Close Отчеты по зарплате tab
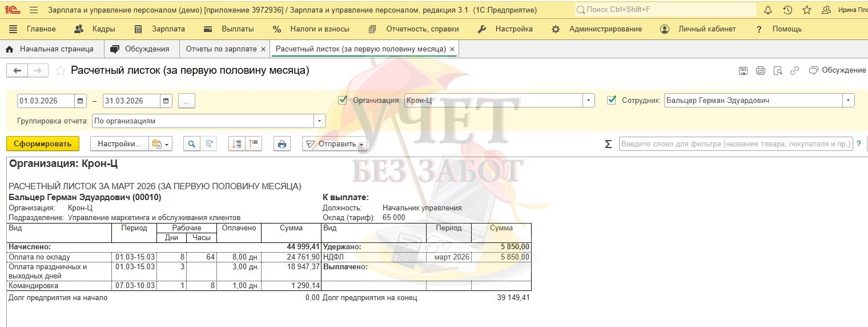The width and height of the screenshot is (868, 327). 263,50
